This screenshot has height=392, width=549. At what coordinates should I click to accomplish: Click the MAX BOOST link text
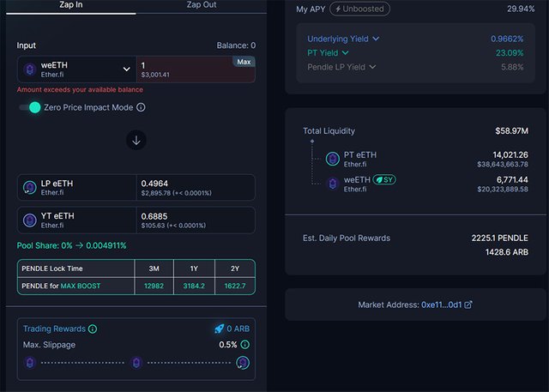tap(81, 286)
